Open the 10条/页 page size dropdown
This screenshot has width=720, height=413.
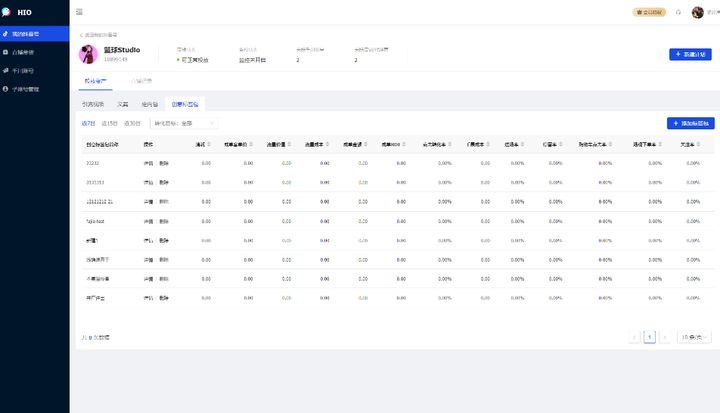pyautogui.click(x=694, y=337)
